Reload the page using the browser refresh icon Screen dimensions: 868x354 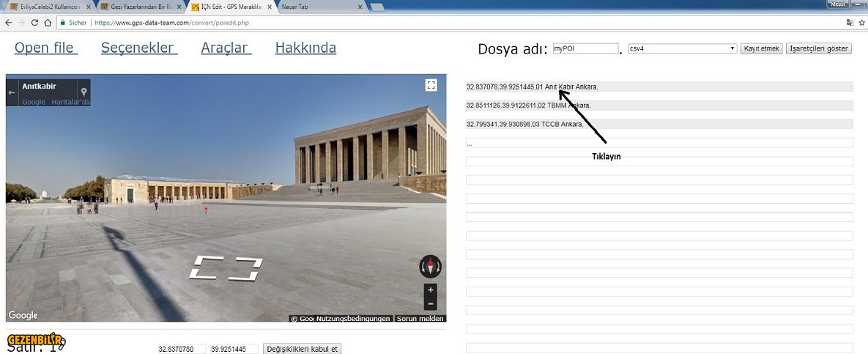pos(34,23)
